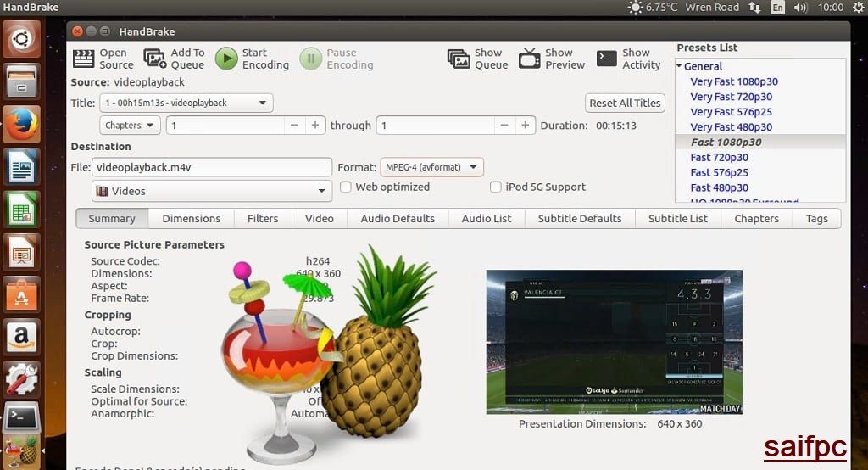Open the Files manager in launcher
868x470 pixels.
pyautogui.click(x=21, y=81)
